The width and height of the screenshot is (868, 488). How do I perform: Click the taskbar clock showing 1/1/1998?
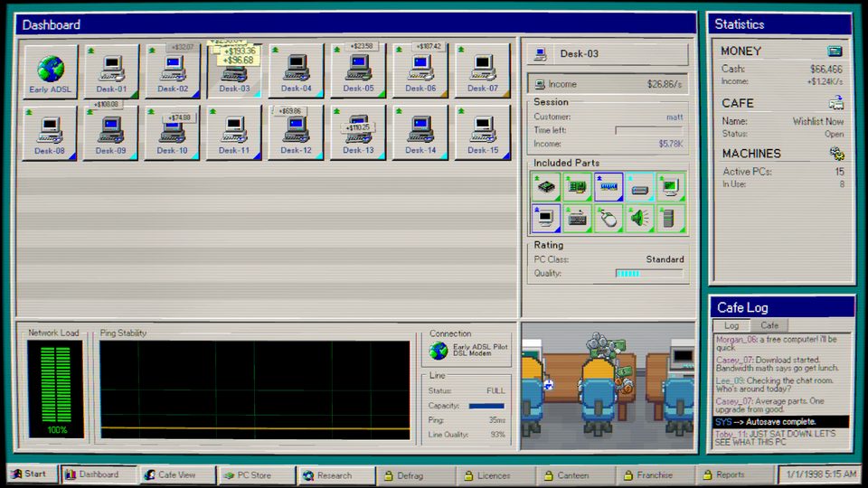tap(821, 474)
